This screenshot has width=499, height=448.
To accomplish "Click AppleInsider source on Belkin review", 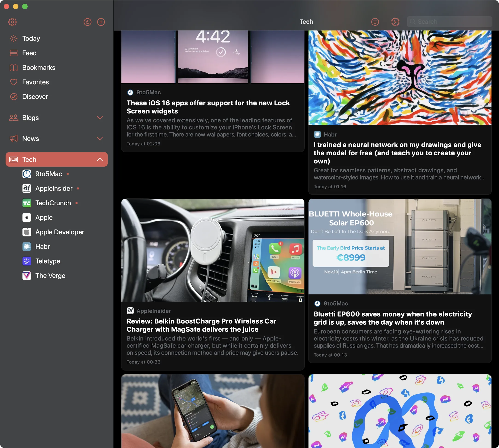I will coord(149,311).
